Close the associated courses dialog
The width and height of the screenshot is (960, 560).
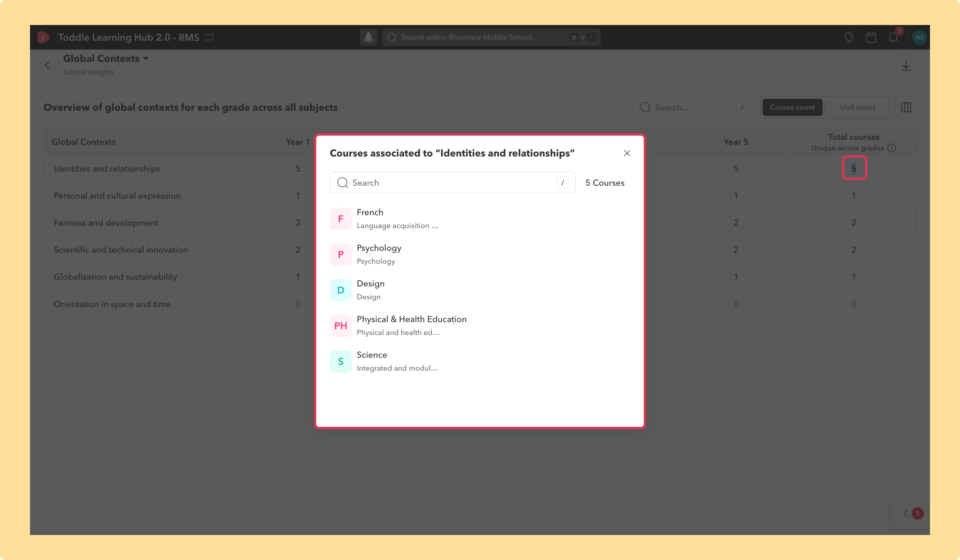pyautogui.click(x=627, y=153)
